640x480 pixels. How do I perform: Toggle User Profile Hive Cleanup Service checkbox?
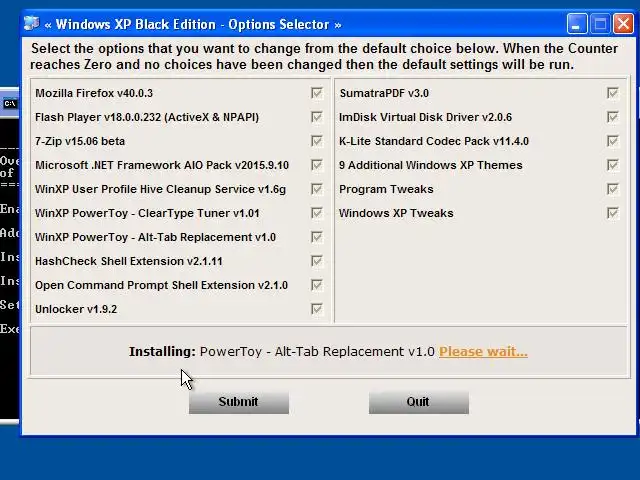coord(317,189)
